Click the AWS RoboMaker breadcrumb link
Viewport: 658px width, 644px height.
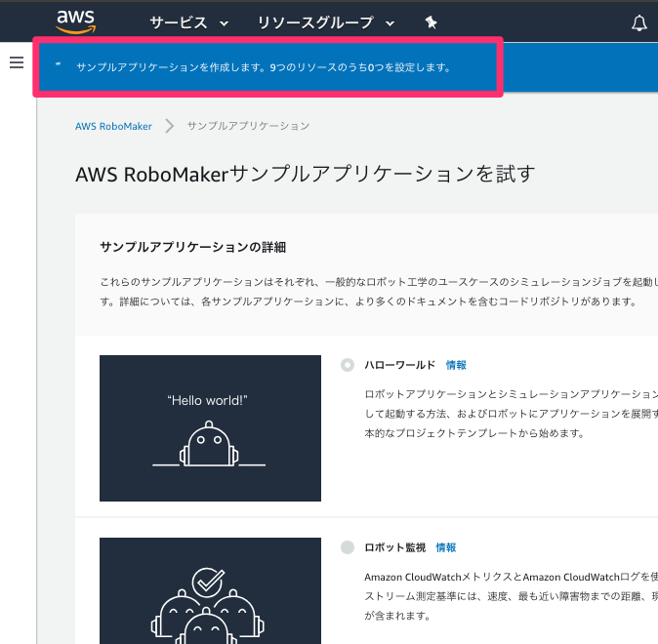[x=113, y=126]
